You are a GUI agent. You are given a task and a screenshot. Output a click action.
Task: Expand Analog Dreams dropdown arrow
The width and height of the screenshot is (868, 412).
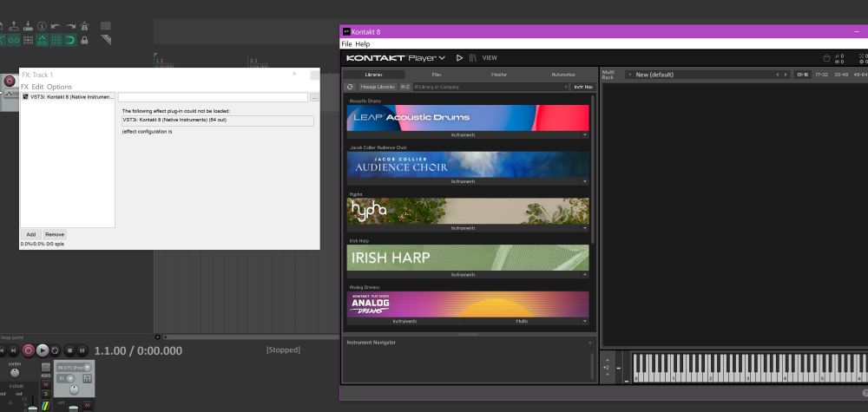pyautogui.click(x=584, y=321)
